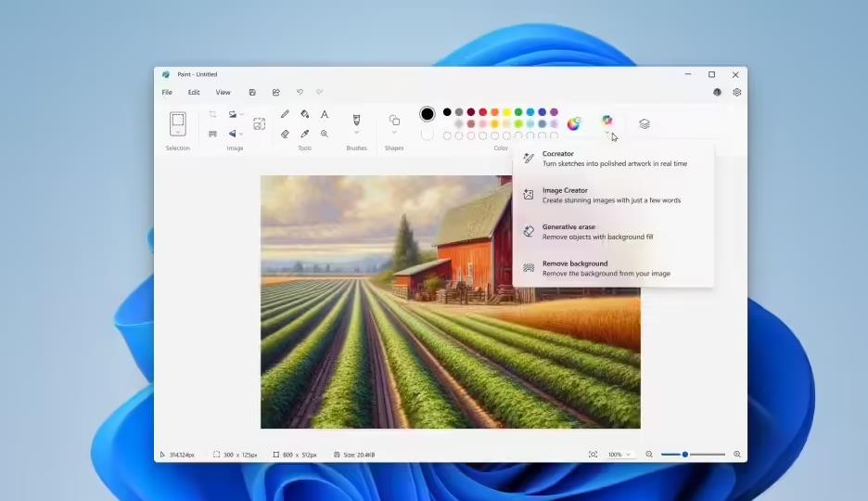Pick the yellow palette swatch
The height and width of the screenshot is (501, 868).
point(506,112)
